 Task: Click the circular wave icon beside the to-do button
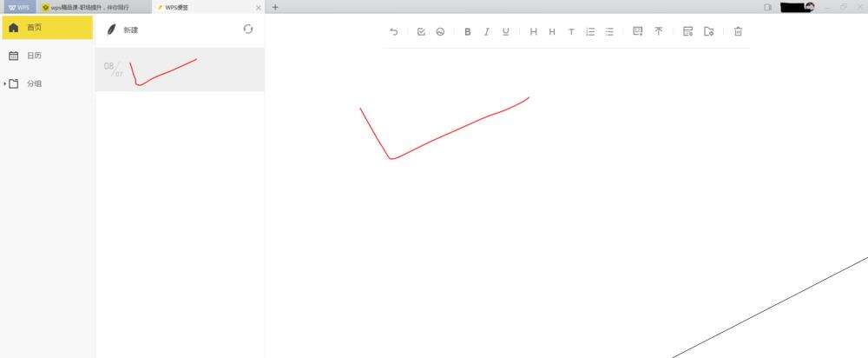click(x=440, y=31)
